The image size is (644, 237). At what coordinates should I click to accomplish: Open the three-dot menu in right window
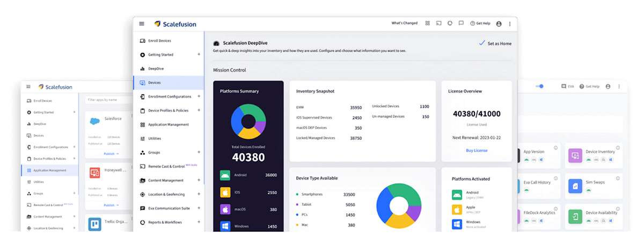[619, 87]
